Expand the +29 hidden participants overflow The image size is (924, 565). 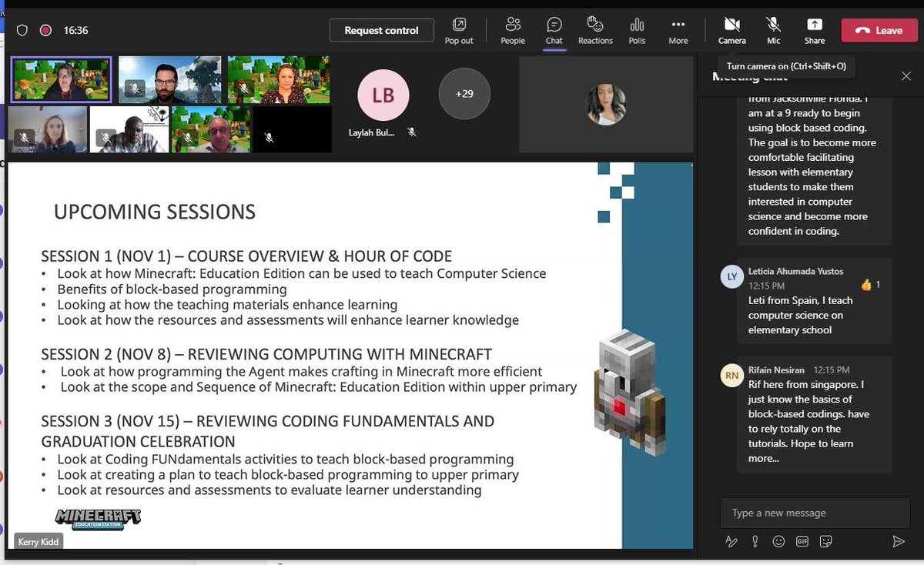tap(464, 94)
